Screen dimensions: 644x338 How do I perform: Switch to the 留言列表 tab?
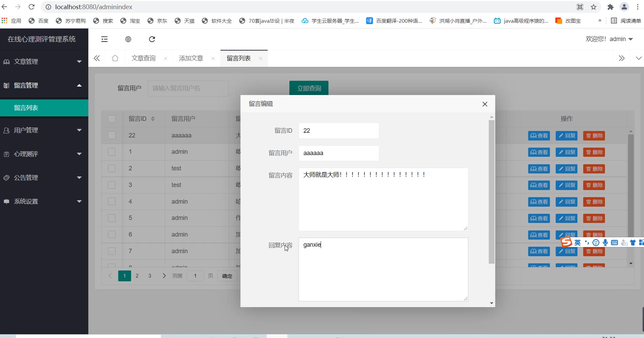(238, 58)
